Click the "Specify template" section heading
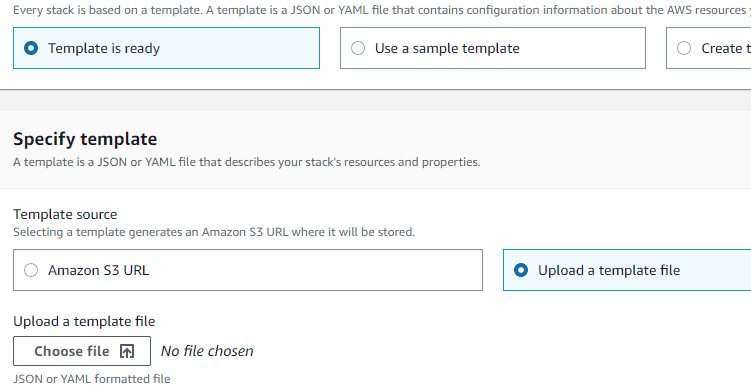This screenshot has width=751, height=389. tap(85, 139)
